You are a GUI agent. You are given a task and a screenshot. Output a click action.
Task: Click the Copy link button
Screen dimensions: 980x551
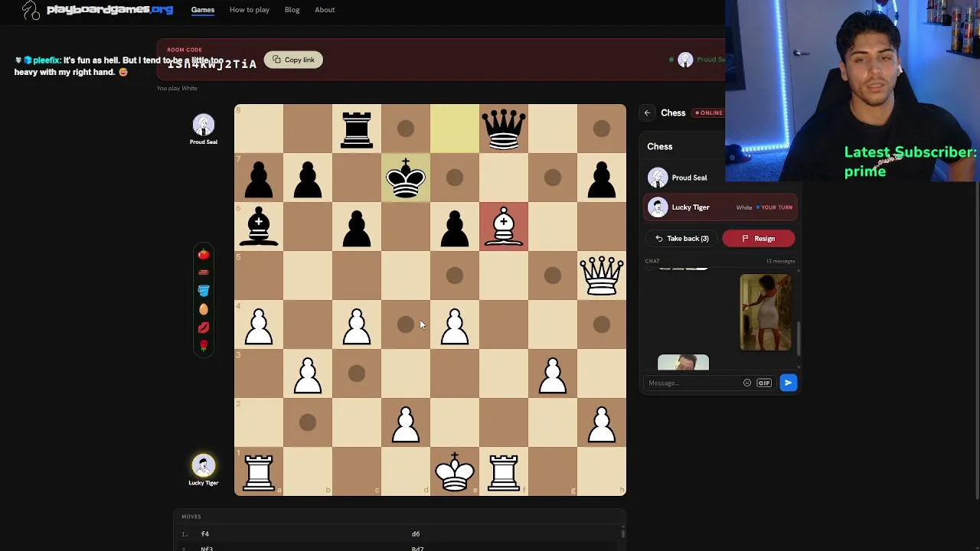[x=293, y=60]
